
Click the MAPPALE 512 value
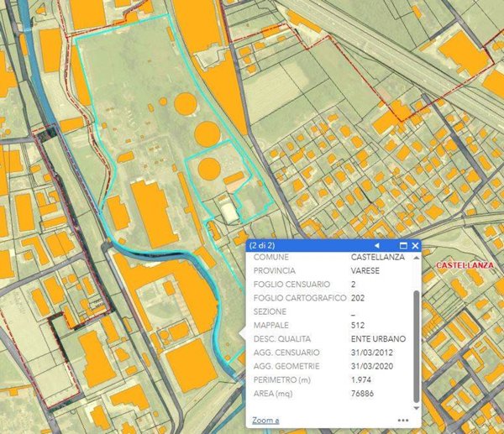click(358, 325)
